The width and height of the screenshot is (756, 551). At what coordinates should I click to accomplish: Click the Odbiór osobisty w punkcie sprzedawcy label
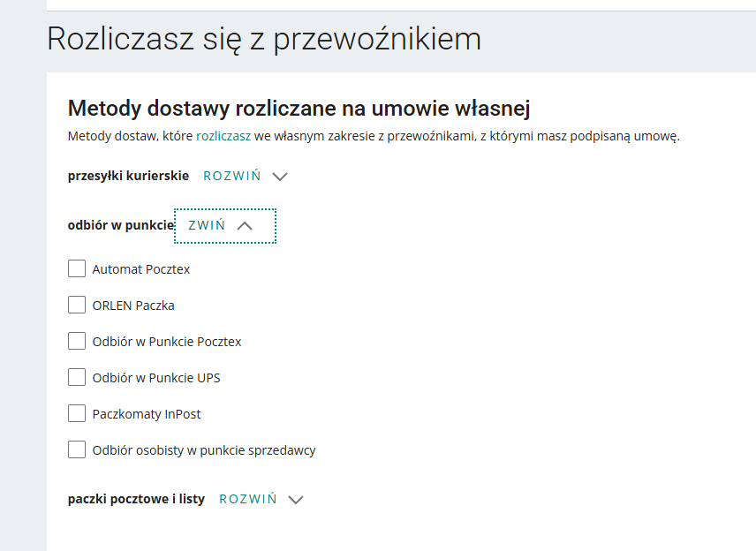pos(204,450)
